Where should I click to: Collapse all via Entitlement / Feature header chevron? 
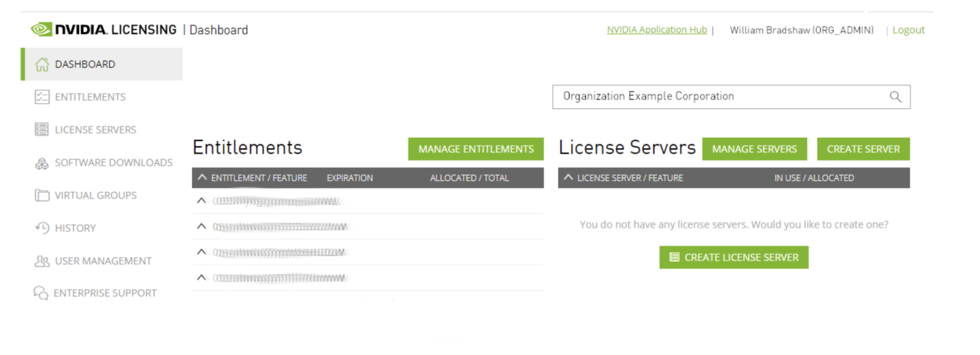pyautogui.click(x=202, y=177)
